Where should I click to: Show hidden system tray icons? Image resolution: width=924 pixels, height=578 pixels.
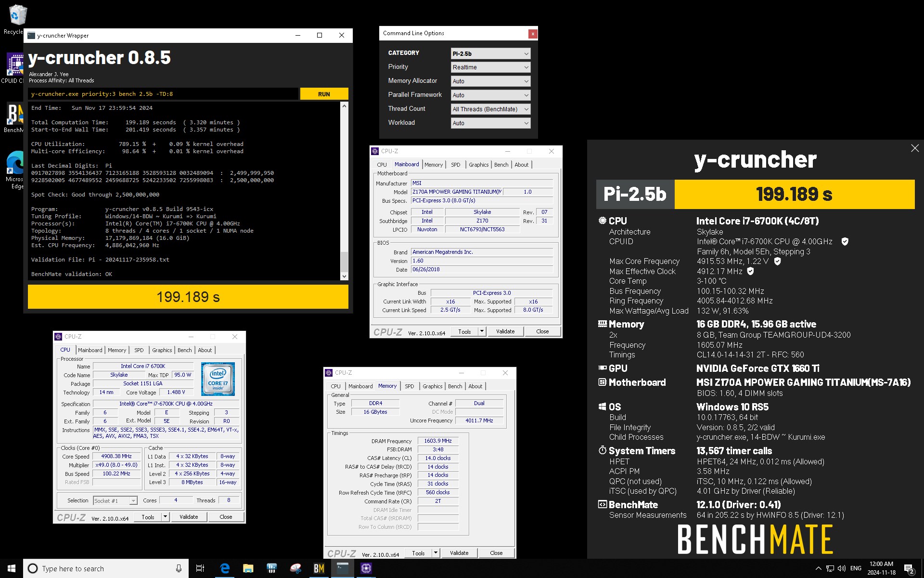(x=818, y=568)
